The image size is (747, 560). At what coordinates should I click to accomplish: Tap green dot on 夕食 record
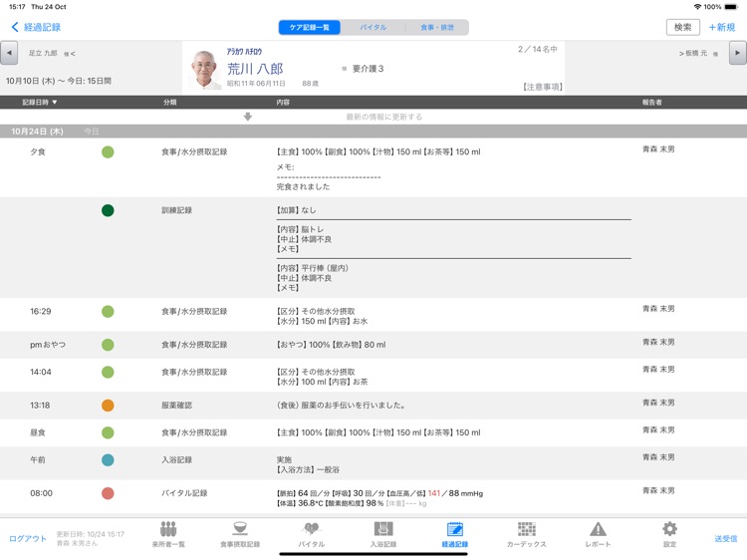pos(108,152)
